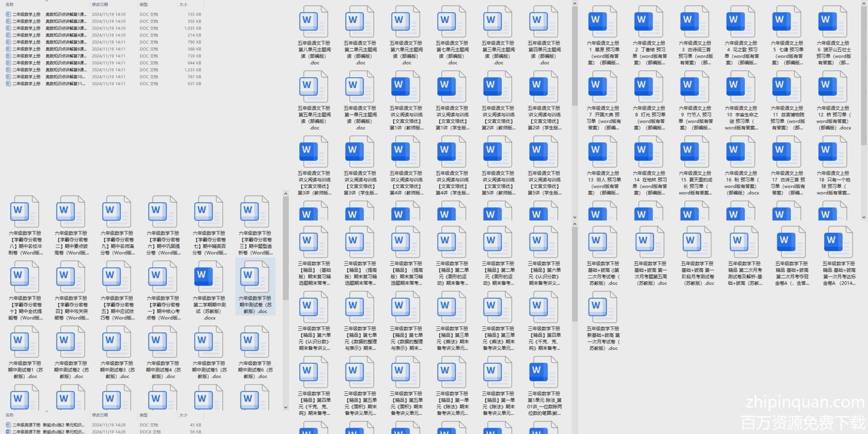Click the 学霸夺分密卷八 期中名校冲刺卷 icon
The image size is (868, 434).
tap(25, 212)
